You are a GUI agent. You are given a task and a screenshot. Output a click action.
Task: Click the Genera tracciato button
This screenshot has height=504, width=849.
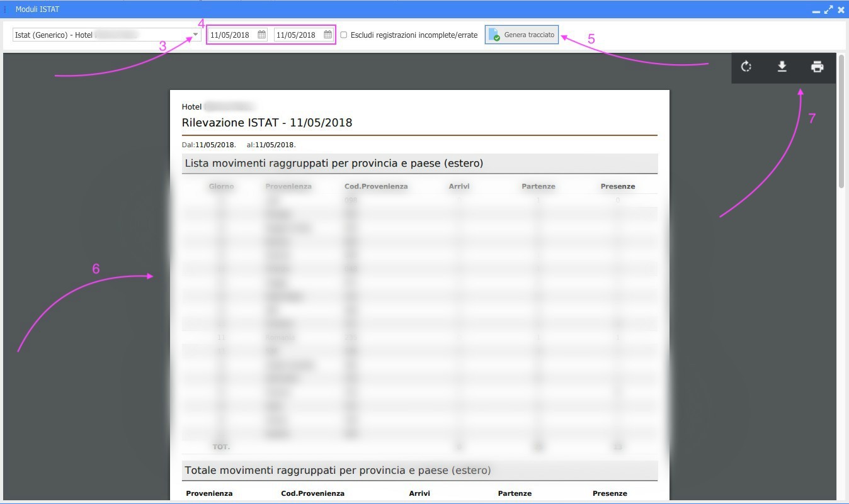pyautogui.click(x=521, y=35)
